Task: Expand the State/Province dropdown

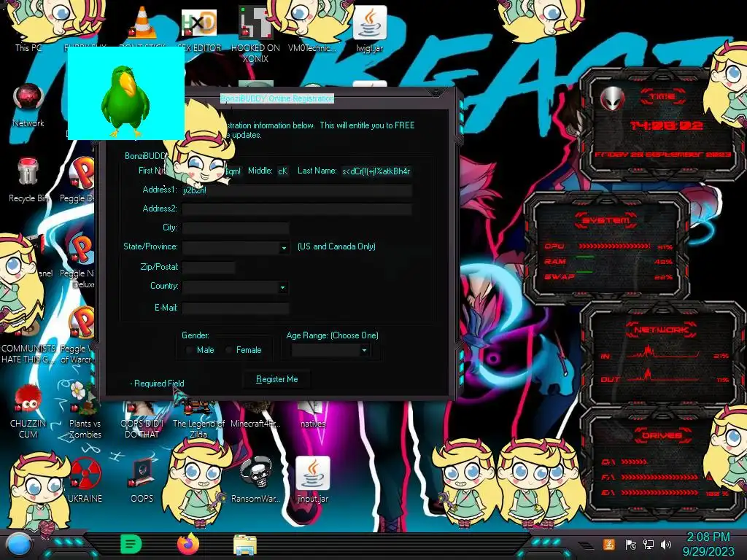Action: coord(284,248)
